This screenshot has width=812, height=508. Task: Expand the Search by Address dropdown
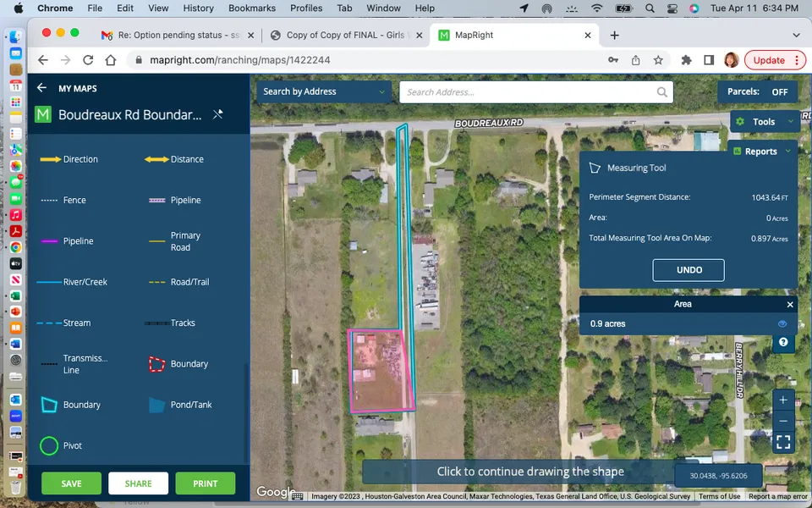[x=324, y=91]
